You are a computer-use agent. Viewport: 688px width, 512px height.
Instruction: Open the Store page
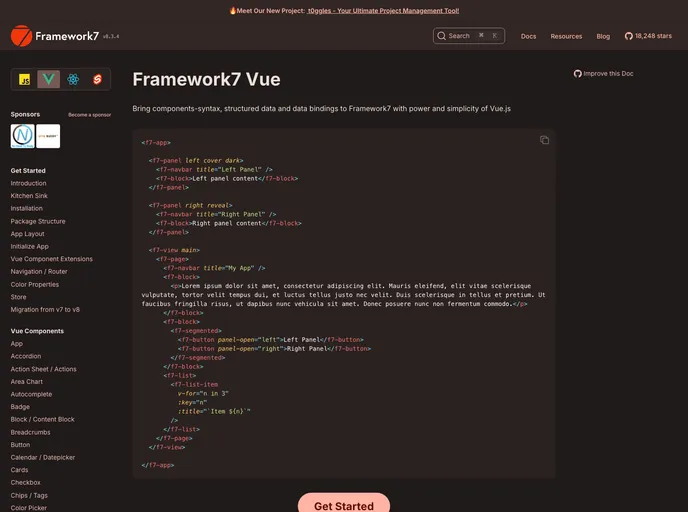[18, 297]
